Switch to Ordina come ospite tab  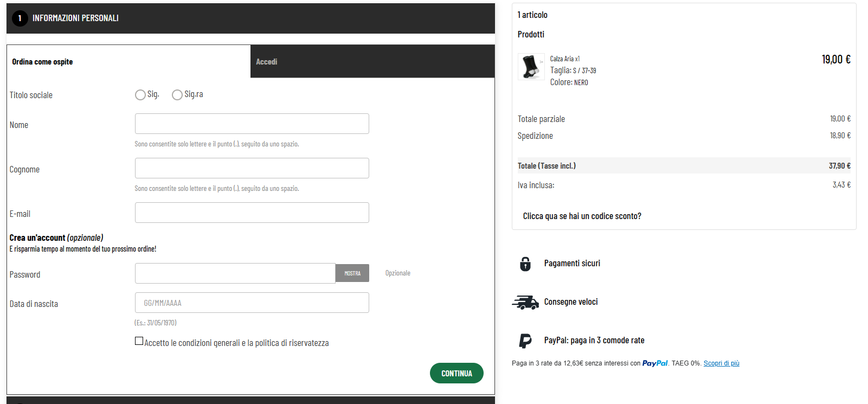click(x=128, y=61)
